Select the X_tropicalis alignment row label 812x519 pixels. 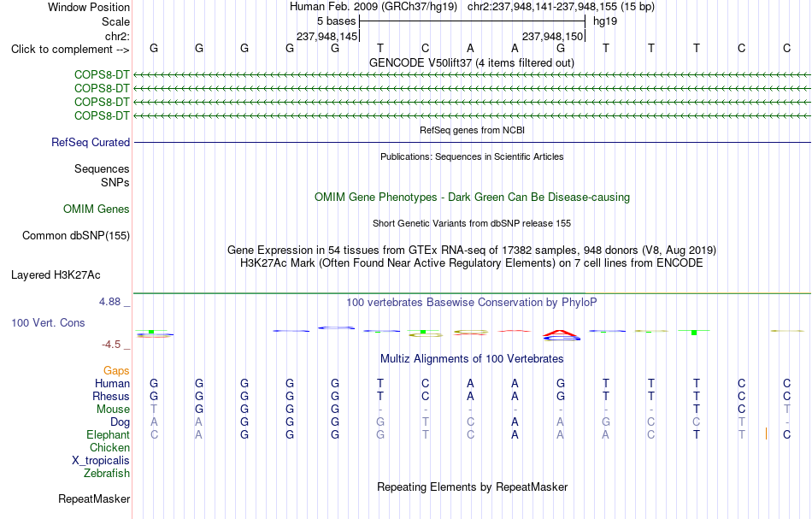point(101,461)
